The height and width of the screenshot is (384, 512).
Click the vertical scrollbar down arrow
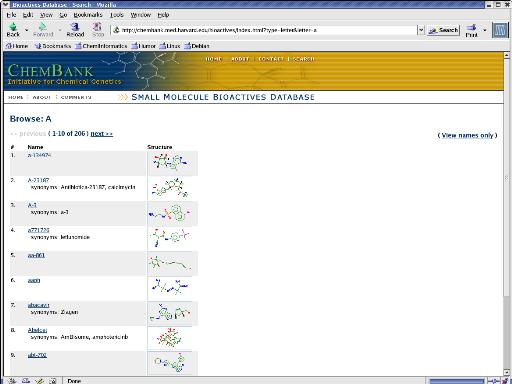point(507,371)
